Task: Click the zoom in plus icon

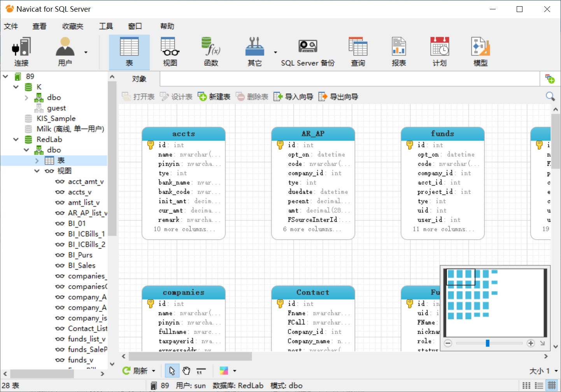Action: click(x=531, y=343)
